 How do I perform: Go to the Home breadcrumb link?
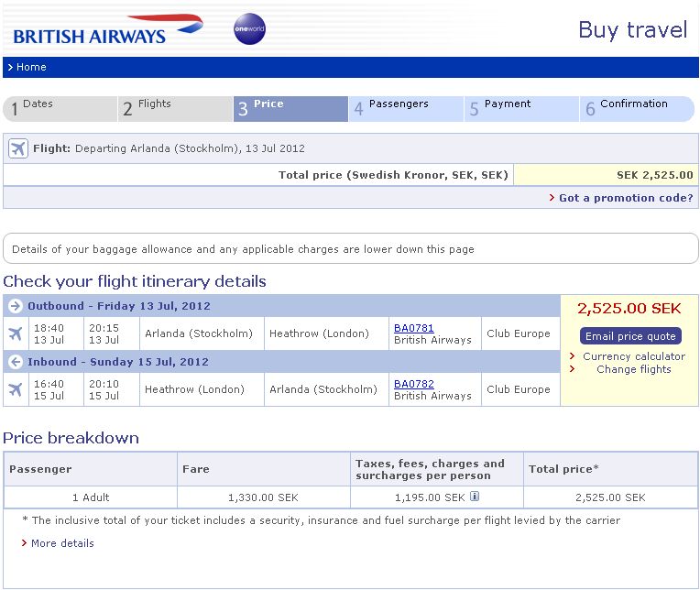[31, 67]
